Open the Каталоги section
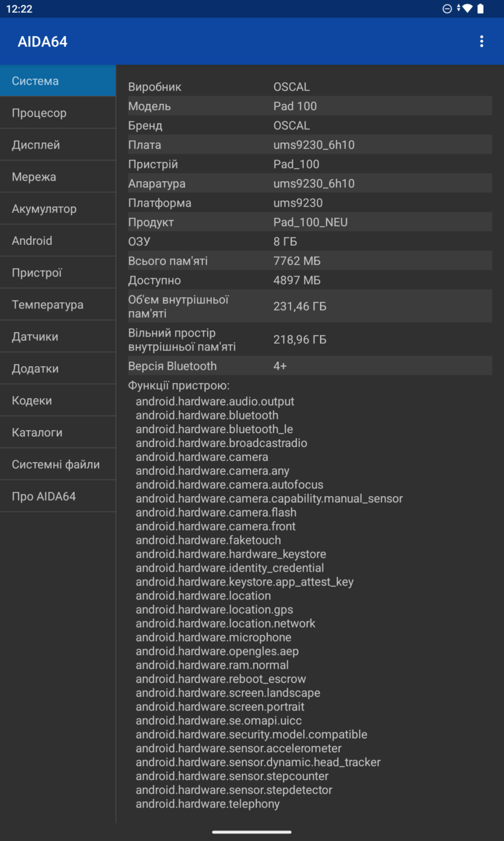This screenshot has width=504, height=841. pos(58,433)
